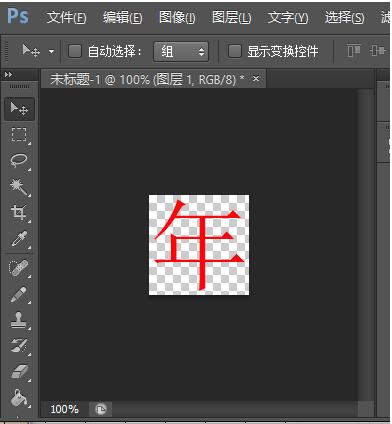Open the 图层(L) menu
Screen dimensions: 392x424
232,17
